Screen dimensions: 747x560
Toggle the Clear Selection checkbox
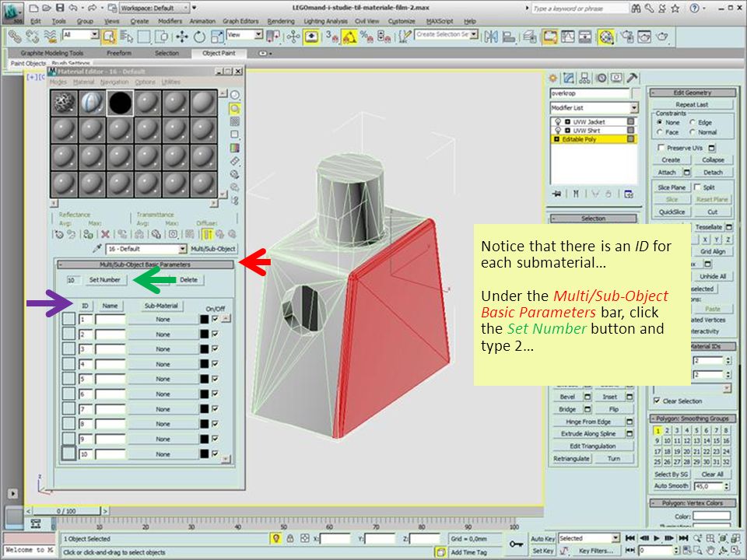click(657, 401)
